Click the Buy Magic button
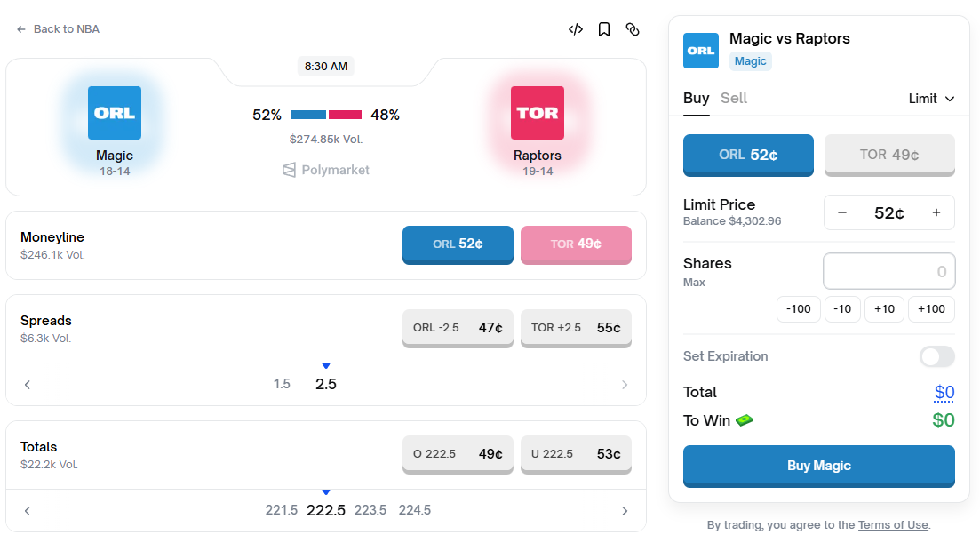Screen dimensions: 980x559 (x=818, y=466)
